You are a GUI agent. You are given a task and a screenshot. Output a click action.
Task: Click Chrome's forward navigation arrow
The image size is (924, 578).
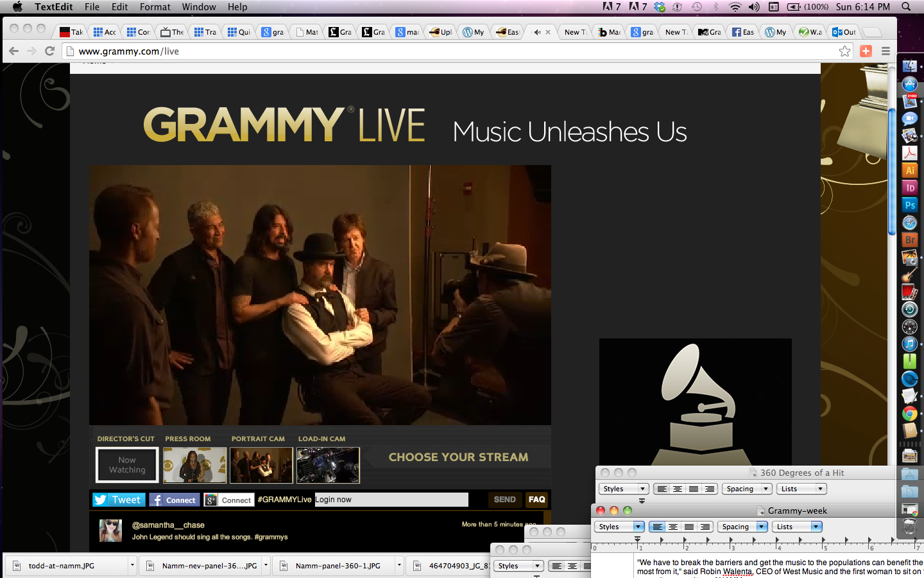pos(31,51)
